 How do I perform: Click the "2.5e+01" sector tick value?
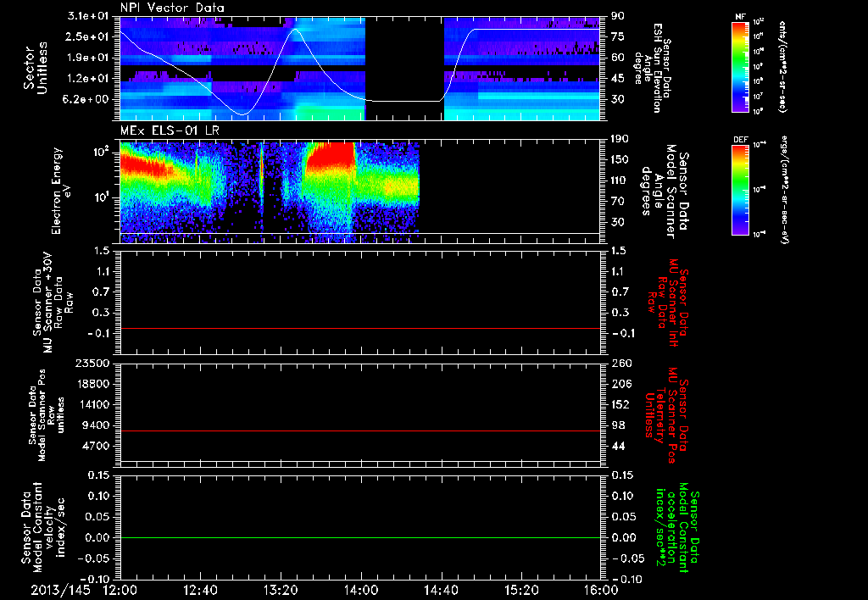point(88,36)
